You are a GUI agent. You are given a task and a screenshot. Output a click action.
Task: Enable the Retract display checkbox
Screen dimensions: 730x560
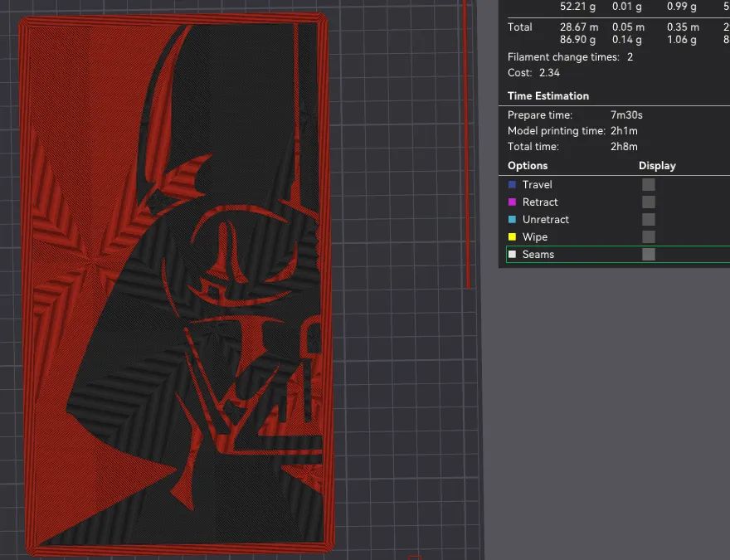click(x=648, y=202)
